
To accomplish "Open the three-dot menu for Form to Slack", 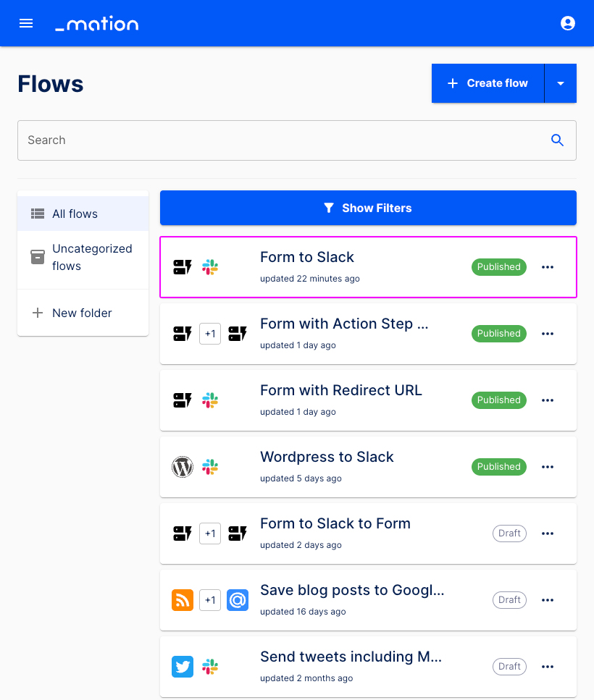I will tap(548, 267).
